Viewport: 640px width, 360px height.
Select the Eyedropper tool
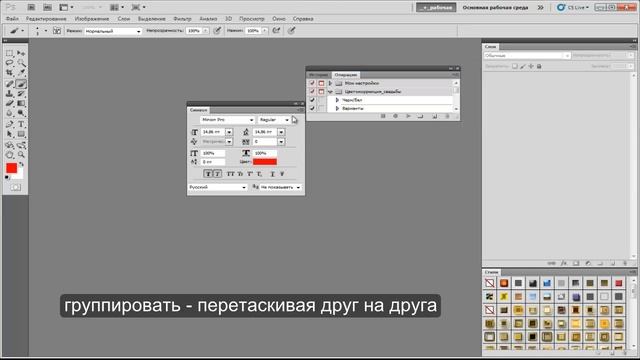21,73
